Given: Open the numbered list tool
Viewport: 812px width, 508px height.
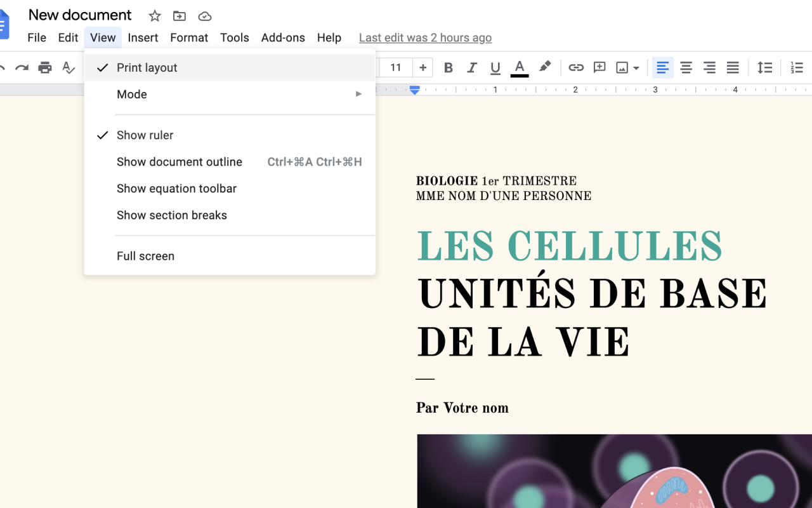Looking at the screenshot, I should (x=797, y=67).
